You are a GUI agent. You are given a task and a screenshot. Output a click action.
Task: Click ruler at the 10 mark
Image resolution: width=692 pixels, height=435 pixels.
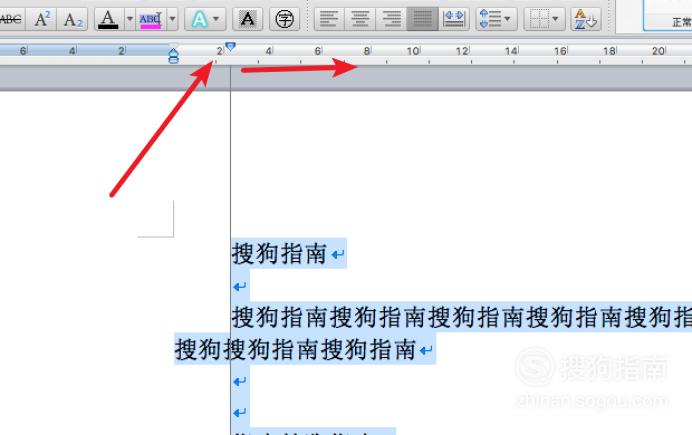click(x=413, y=51)
